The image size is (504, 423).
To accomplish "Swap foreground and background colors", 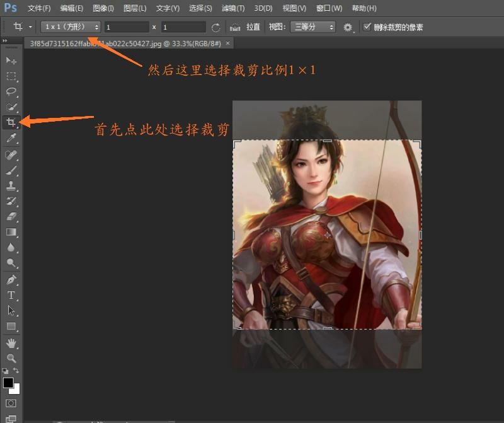I will pos(16,370).
